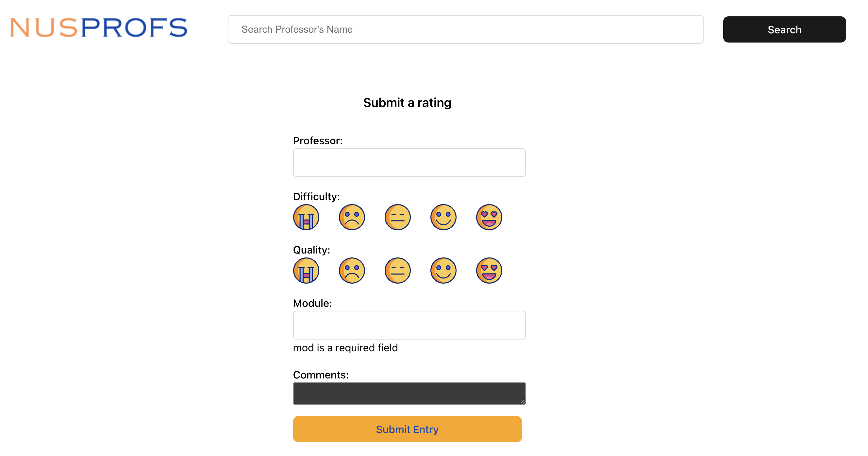Select crying face for Difficulty rating

tap(306, 217)
